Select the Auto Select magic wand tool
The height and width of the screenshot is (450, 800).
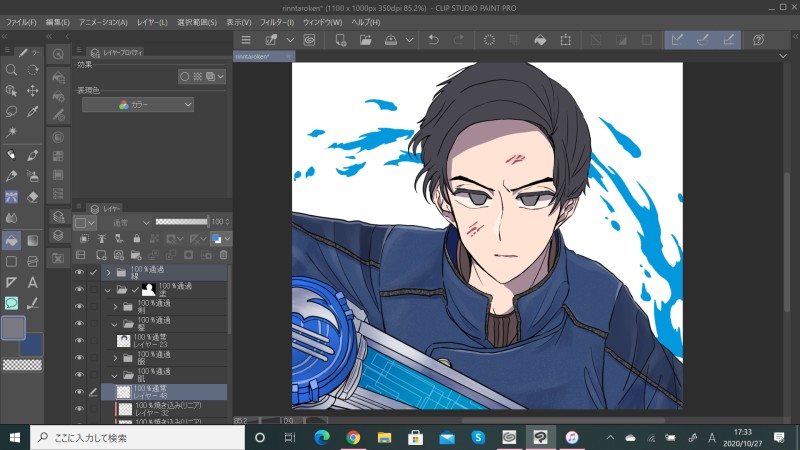click(x=11, y=132)
